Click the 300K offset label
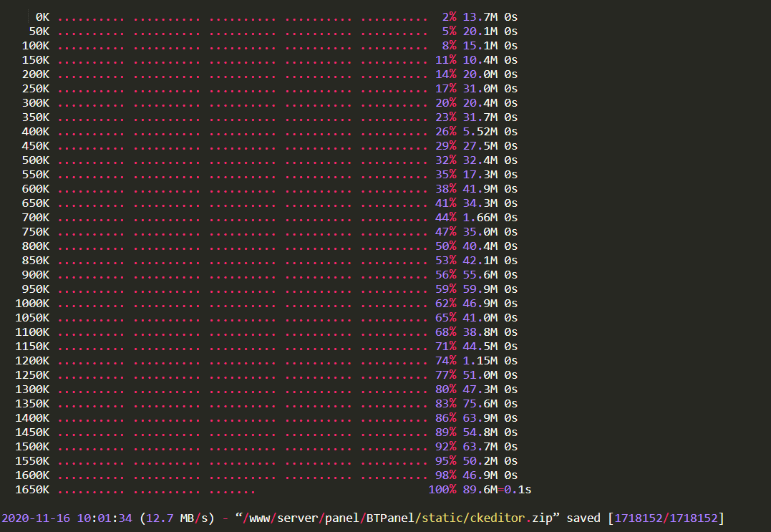Image resolution: width=771 pixels, height=532 pixels. pyautogui.click(x=35, y=103)
